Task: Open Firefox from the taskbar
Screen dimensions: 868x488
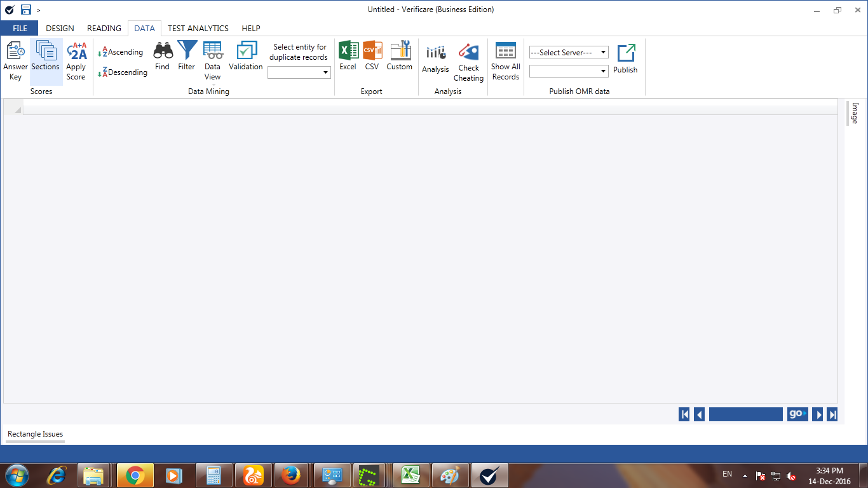Action: click(291, 475)
